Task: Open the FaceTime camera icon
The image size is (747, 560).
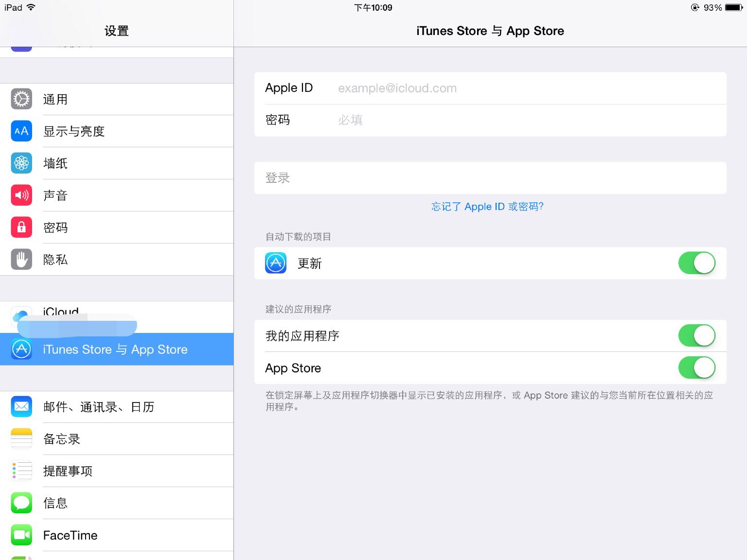Action: (x=21, y=535)
